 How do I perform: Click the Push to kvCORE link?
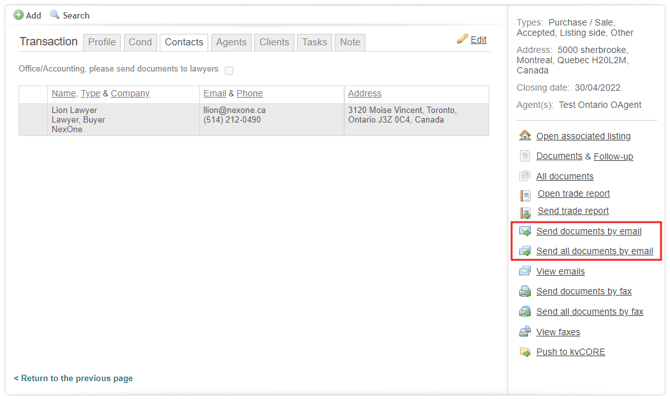(x=570, y=352)
